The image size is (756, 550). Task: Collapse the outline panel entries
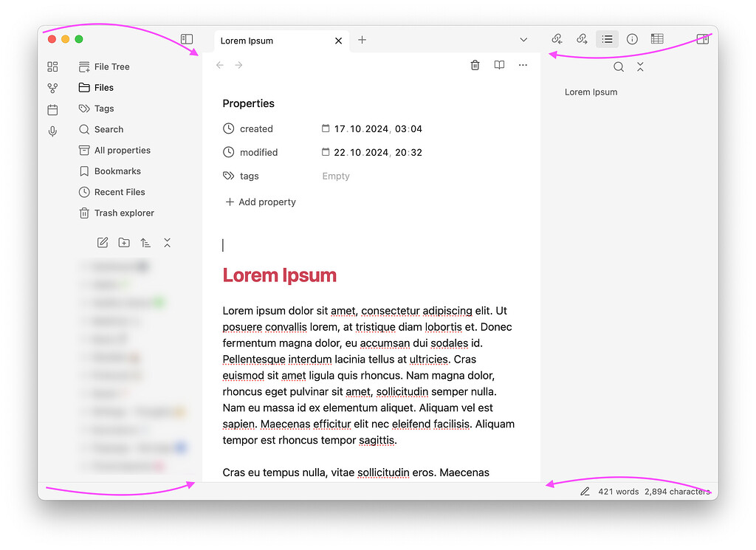click(640, 66)
